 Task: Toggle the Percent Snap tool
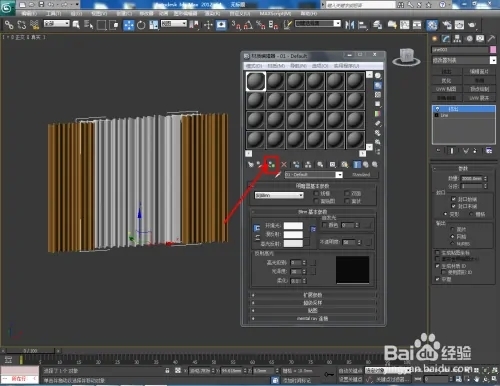261,25
